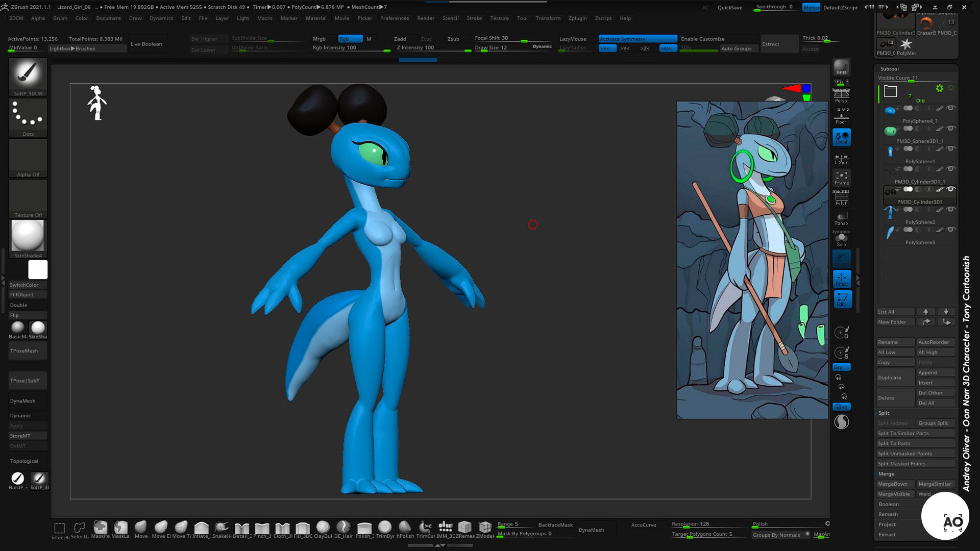Image resolution: width=980 pixels, height=551 pixels.
Task: Select the SoftP_3DCW brush thumbnail
Action: coord(28,77)
